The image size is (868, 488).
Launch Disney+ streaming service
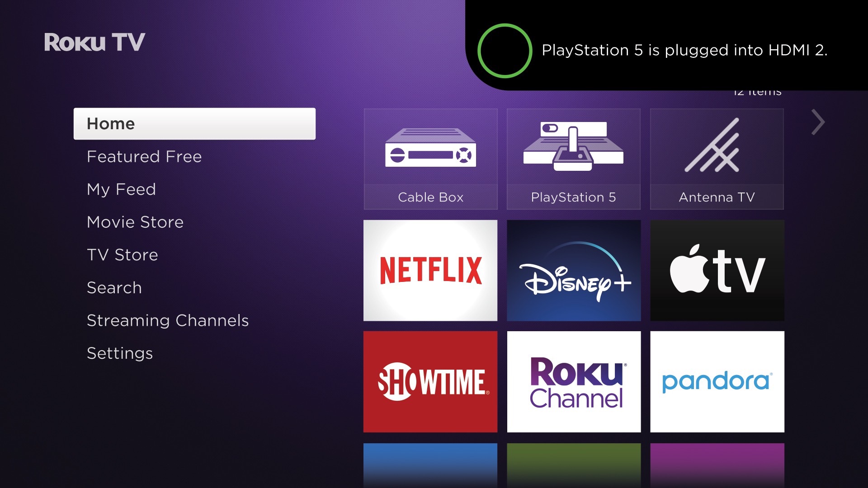pos(574,269)
